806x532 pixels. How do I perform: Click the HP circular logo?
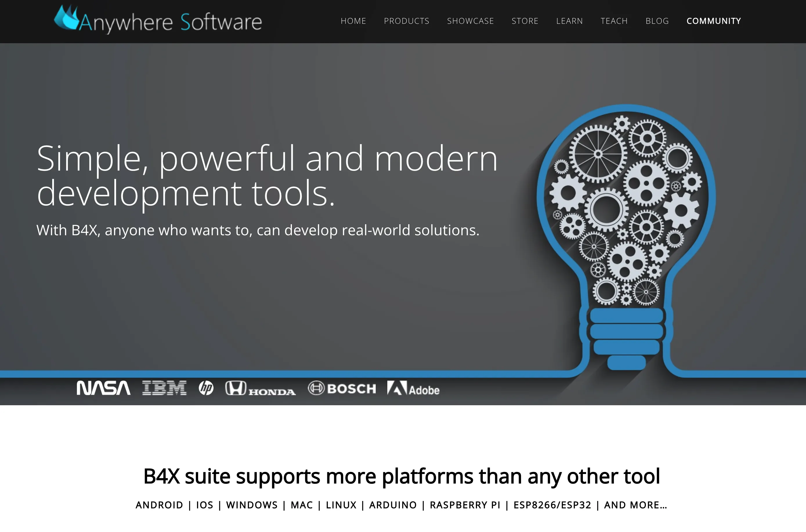tap(206, 388)
